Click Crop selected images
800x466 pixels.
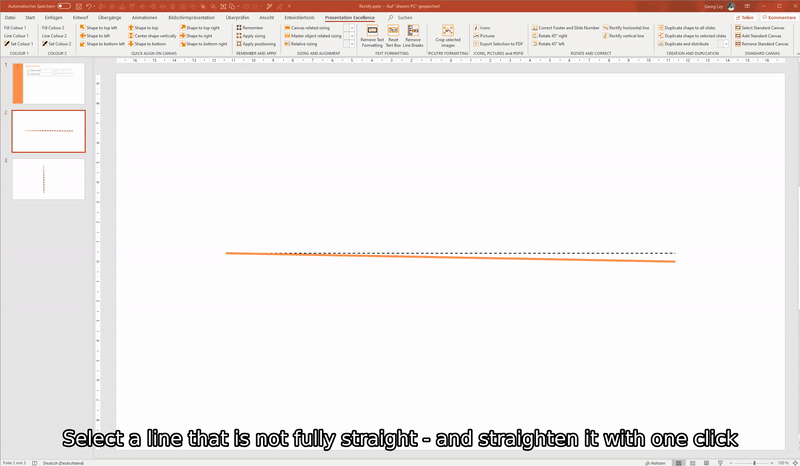tap(447, 36)
